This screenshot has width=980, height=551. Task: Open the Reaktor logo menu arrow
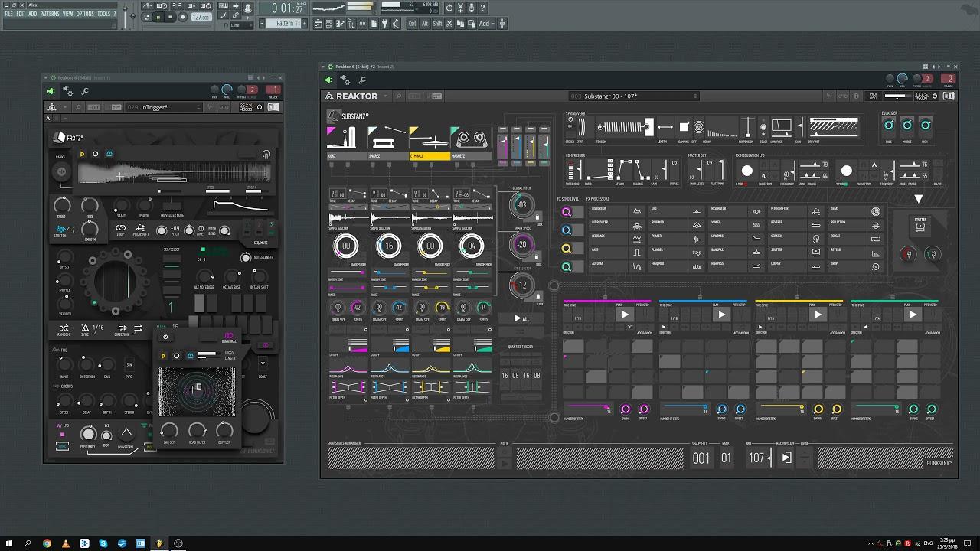(x=386, y=96)
